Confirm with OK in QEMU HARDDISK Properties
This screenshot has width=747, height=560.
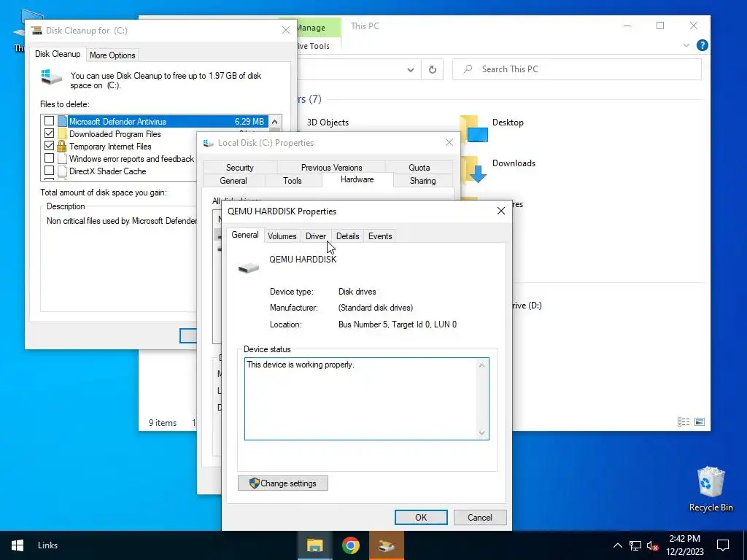(421, 518)
